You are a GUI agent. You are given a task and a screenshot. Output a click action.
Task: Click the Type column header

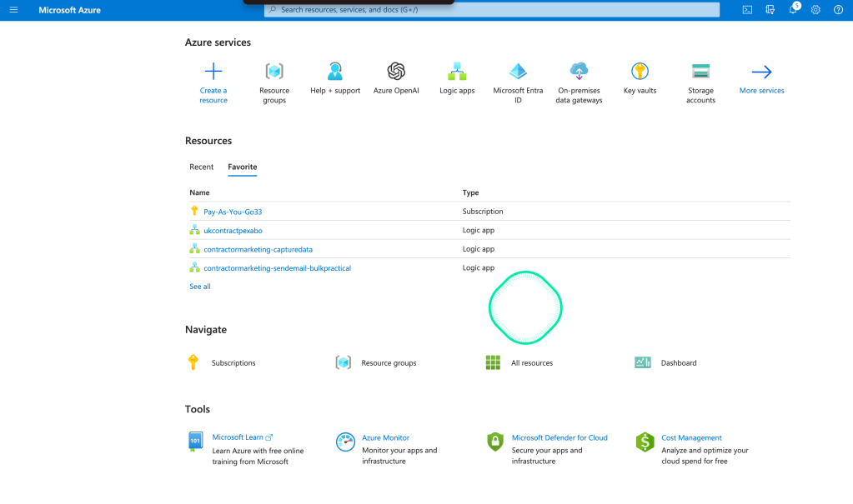tap(470, 192)
